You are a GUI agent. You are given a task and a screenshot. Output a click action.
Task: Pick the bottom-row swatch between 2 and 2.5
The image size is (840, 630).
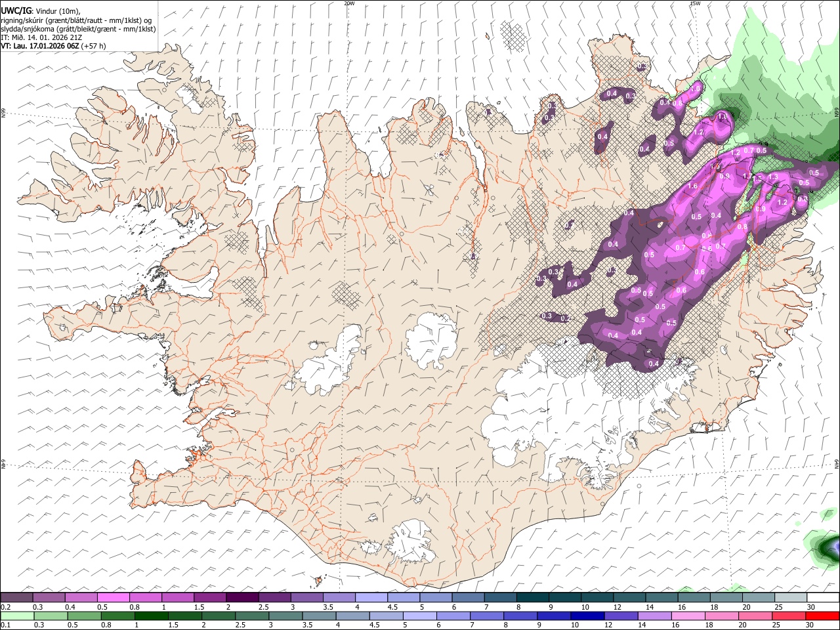click(x=219, y=616)
